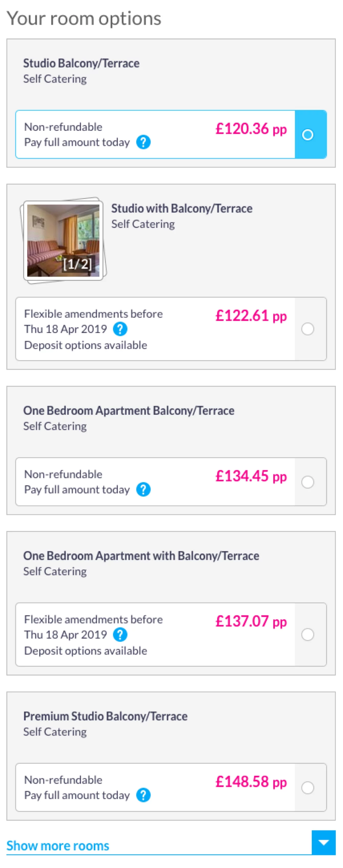Screen dimensions: 343x868
Task: Click help icon for Premium Studio payment terms
Action: (143, 795)
